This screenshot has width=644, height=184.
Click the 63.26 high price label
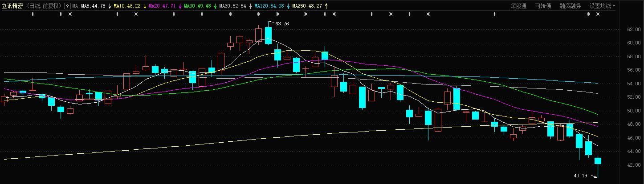[282, 24]
